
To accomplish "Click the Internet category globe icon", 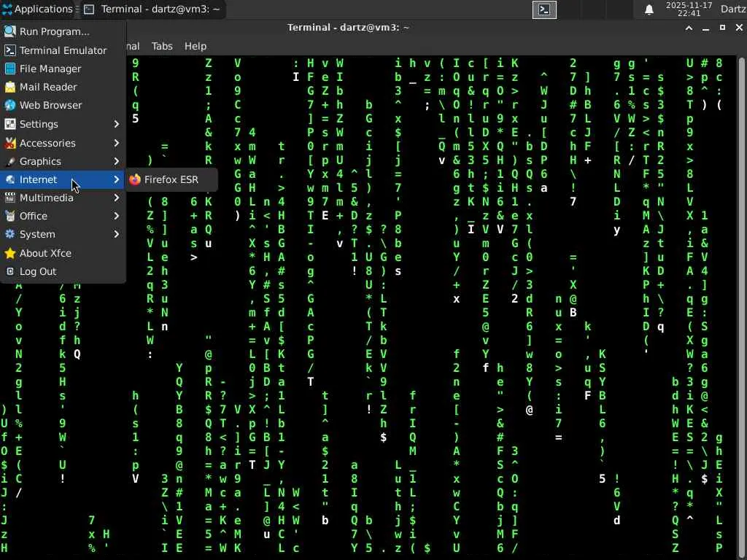I will click(10, 179).
